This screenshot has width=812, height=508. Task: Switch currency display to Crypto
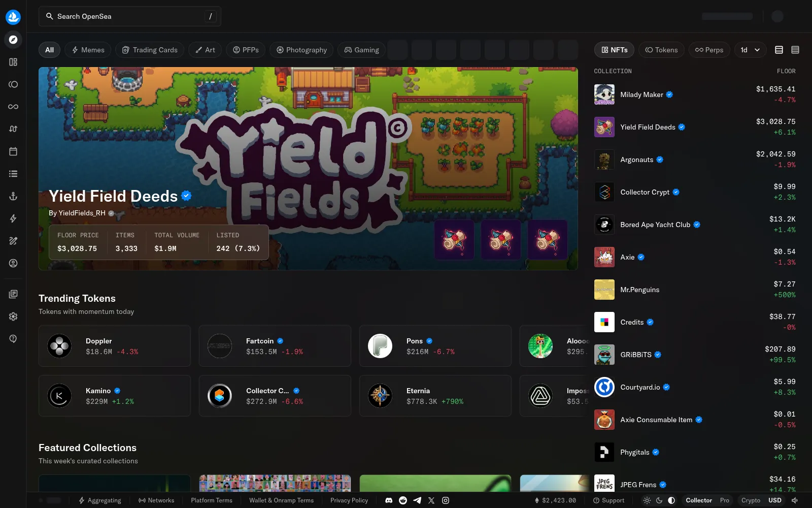751,500
